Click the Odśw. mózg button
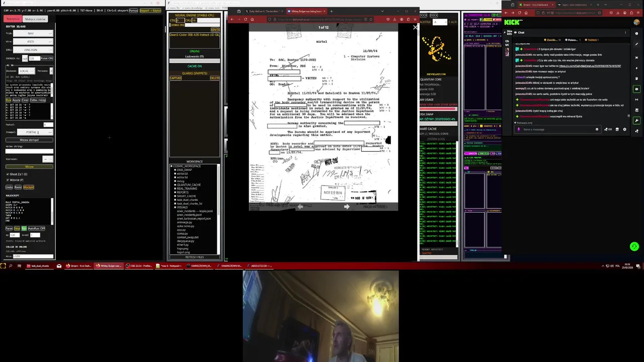This screenshot has width=644, height=362. click(x=38, y=100)
